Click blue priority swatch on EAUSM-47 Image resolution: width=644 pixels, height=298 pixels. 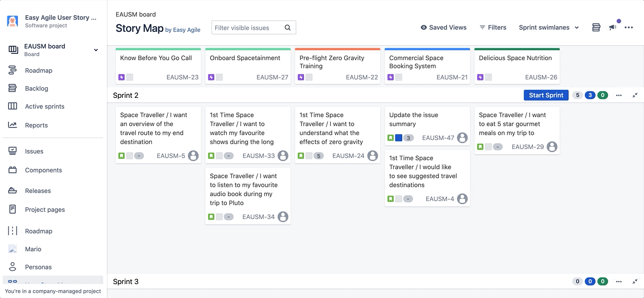click(x=399, y=138)
